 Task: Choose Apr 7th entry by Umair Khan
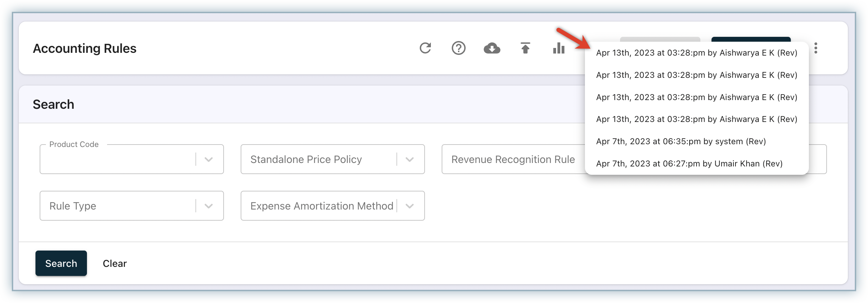click(689, 164)
